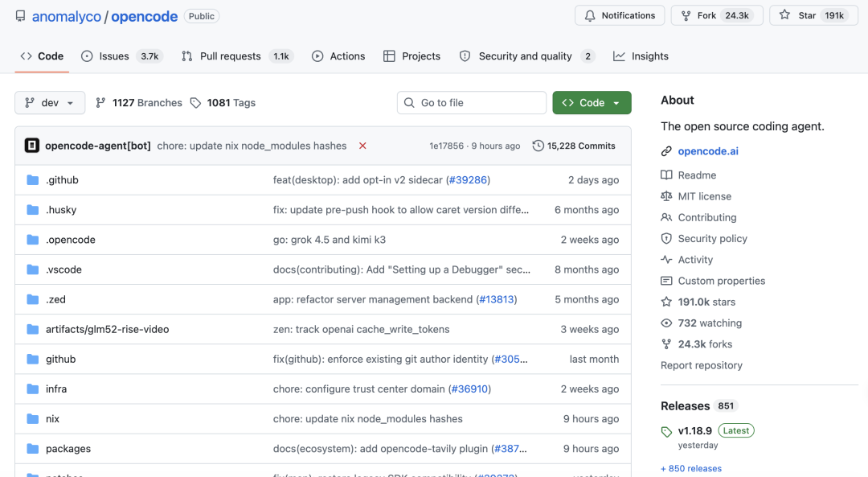
Task: Switch to the Code tab
Action: click(x=42, y=56)
